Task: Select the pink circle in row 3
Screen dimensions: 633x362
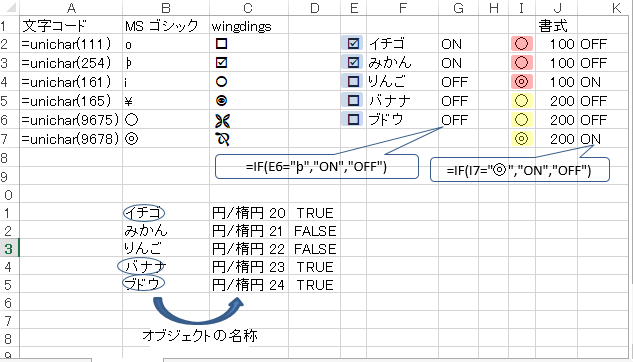Action: coord(522,63)
